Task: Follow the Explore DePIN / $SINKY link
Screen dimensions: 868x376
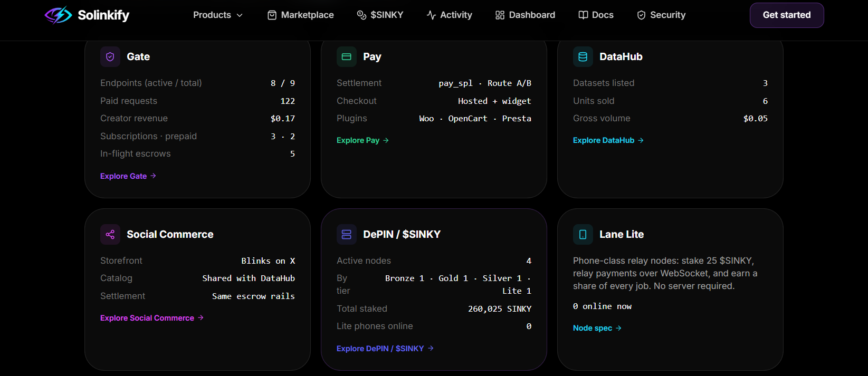Action: pyautogui.click(x=385, y=349)
